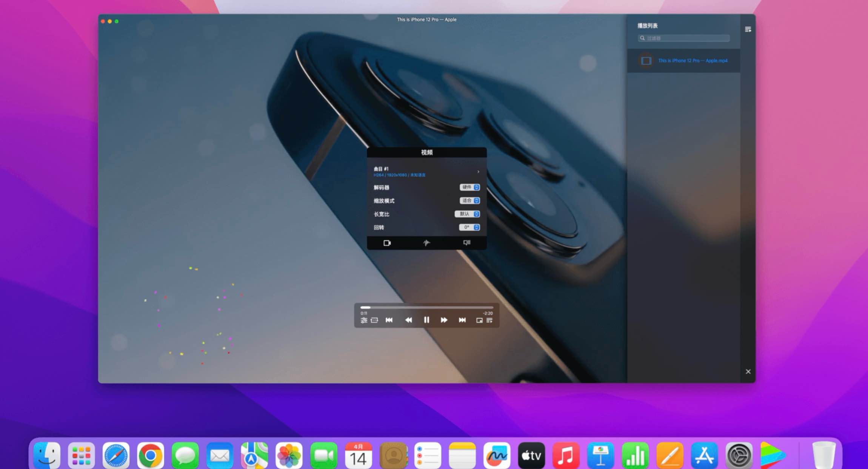The height and width of the screenshot is (469, 868).
Task: Skip to next item with skip-forward button
Action: [x=462, y=320]
